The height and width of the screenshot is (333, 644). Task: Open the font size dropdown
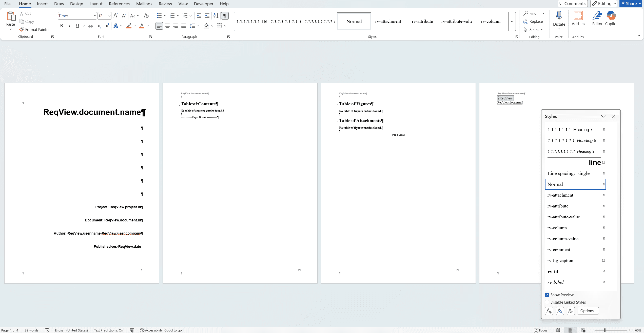(109, 16)
